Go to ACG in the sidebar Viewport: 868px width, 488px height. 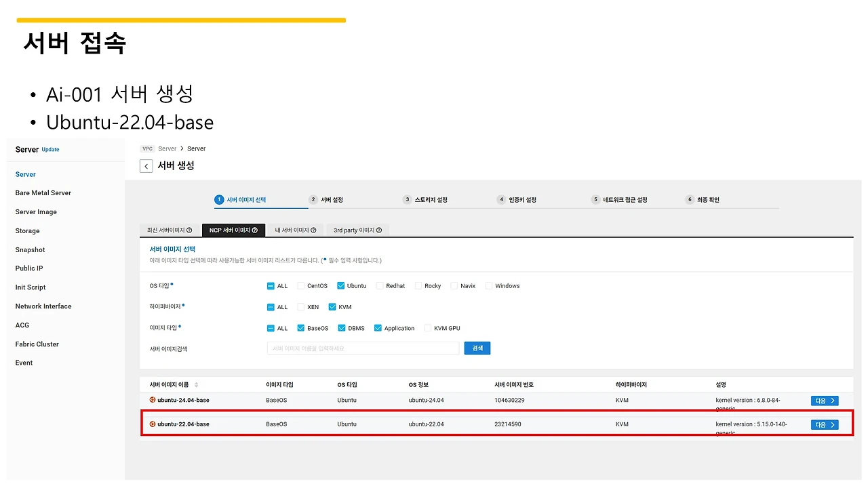22,325
